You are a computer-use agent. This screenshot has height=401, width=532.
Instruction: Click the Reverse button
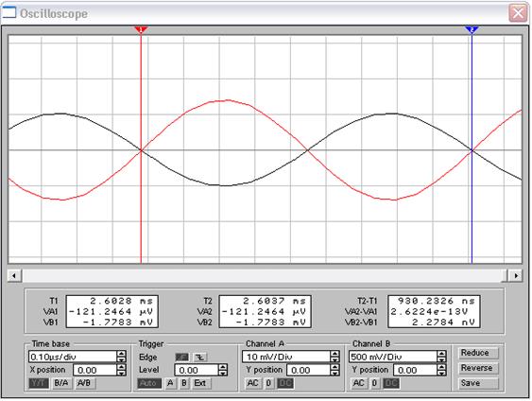[x=478, y=368]
